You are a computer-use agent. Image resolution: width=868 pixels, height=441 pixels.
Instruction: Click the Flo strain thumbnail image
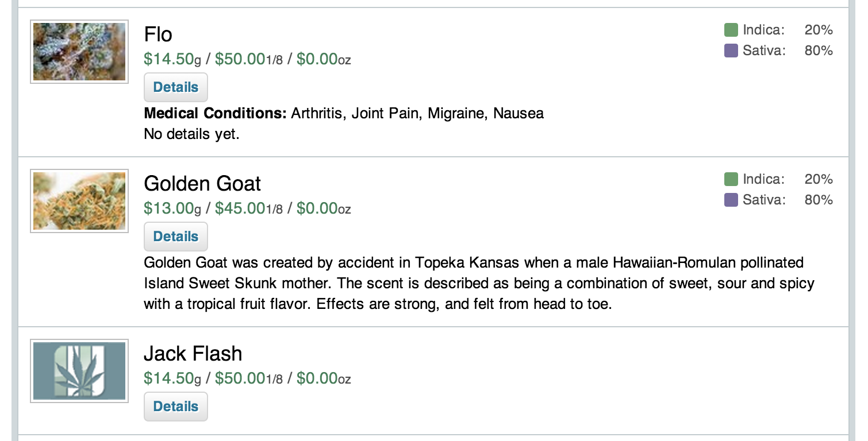click(x=79, y=52)
